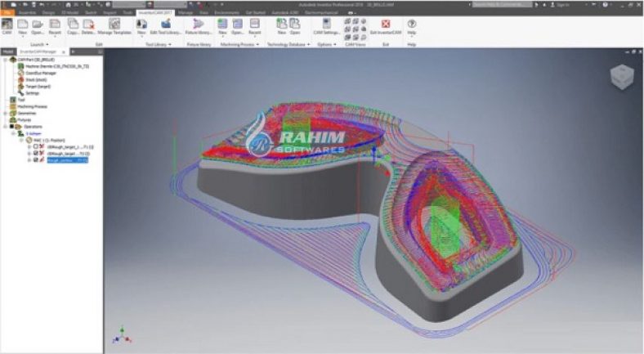Switch to the Manage ribbon tab
Screen dimensions: 644x354
pyautogui.click(x=186, y=13)
